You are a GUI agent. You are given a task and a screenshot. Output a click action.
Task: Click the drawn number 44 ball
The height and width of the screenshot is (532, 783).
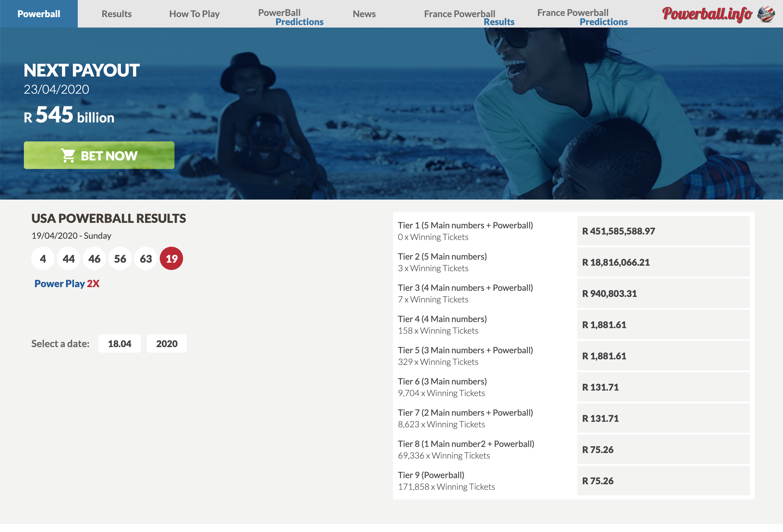(x=69, y=259)
